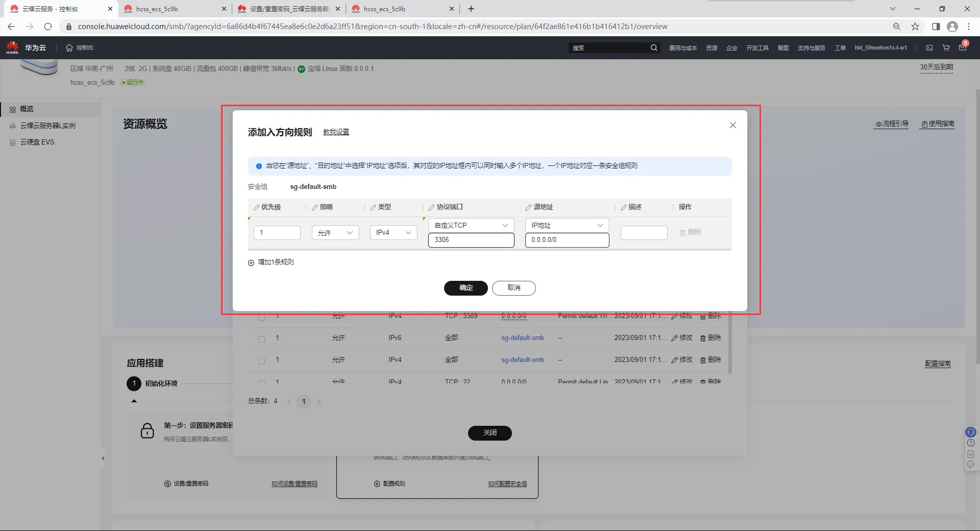
Task: Click 增加1条规则 to add a rule
Action: [x=271, y=262]
